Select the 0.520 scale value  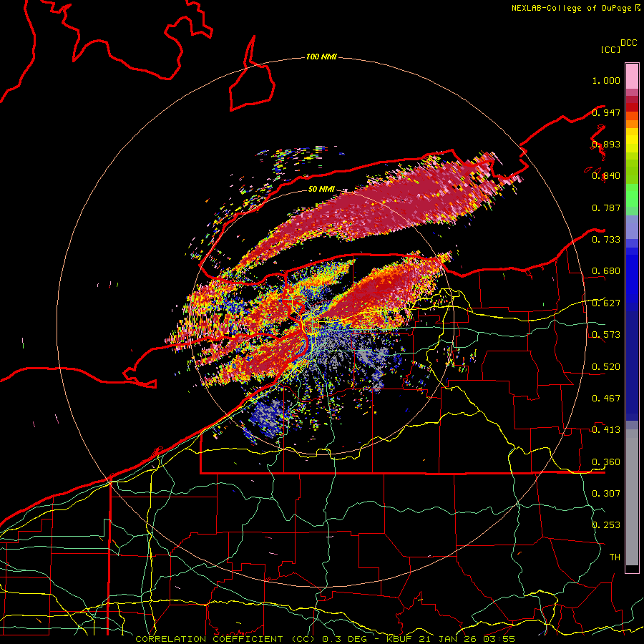tap(606, 367)
